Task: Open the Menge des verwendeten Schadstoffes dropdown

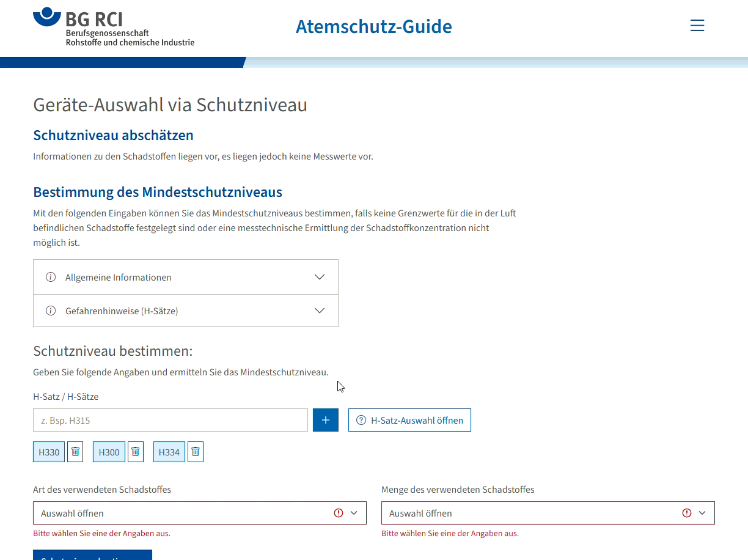Action: (532, 513)
